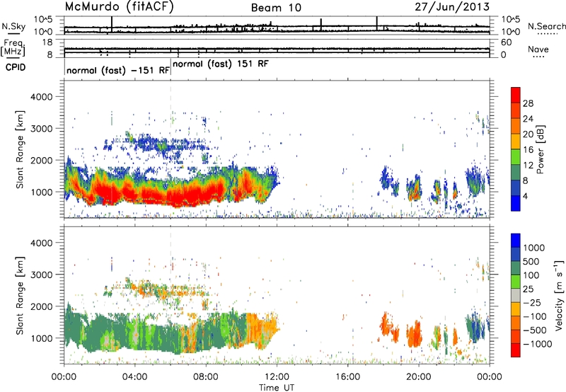Viewport: 566px width, 392px height.
Task: Click the dark blue top Velocity colorbar segment
Action: click(x=516, y=241)
